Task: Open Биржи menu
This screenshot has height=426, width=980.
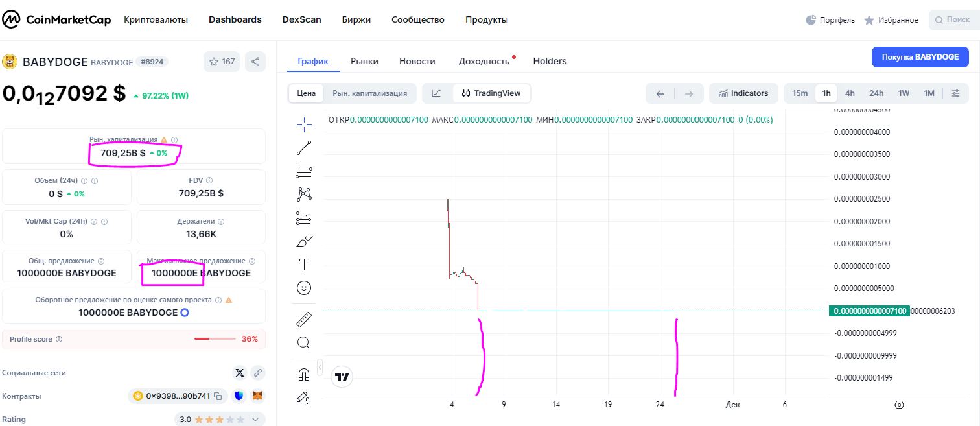Action: click(356, 19)
